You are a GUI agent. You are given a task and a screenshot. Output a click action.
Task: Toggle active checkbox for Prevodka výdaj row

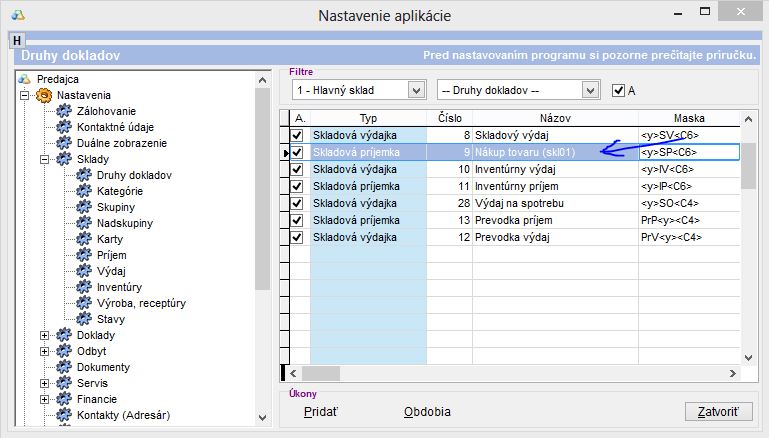coord(297,237)
